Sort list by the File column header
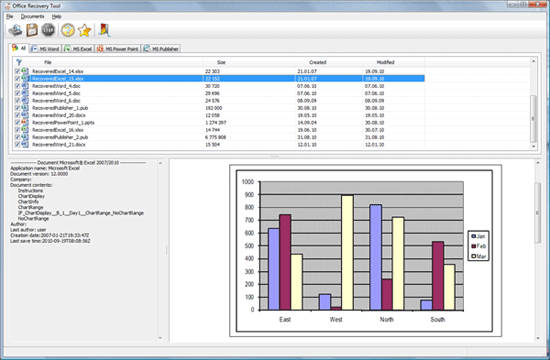The width and height of the screenshot is (550, 360). pos(48,62)
